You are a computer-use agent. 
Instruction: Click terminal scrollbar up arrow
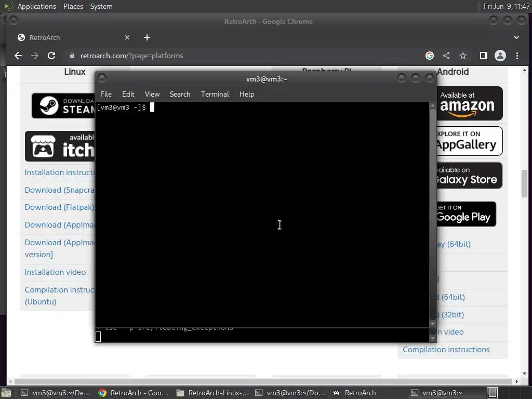coord(433,105)
